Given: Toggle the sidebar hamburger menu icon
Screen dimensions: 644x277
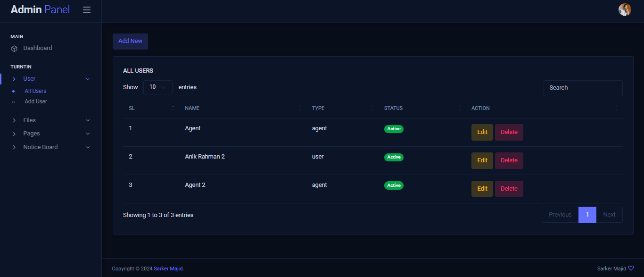Looking at the screenshot, I should 87,9.
